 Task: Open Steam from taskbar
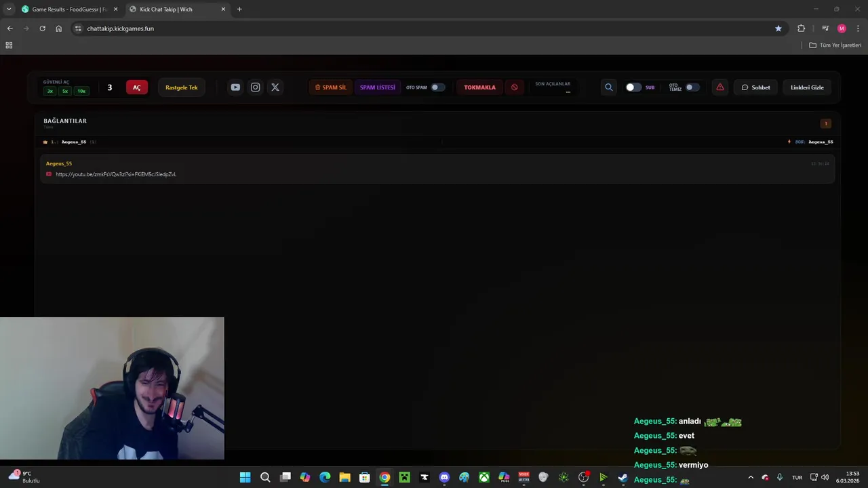click(623, 477)
